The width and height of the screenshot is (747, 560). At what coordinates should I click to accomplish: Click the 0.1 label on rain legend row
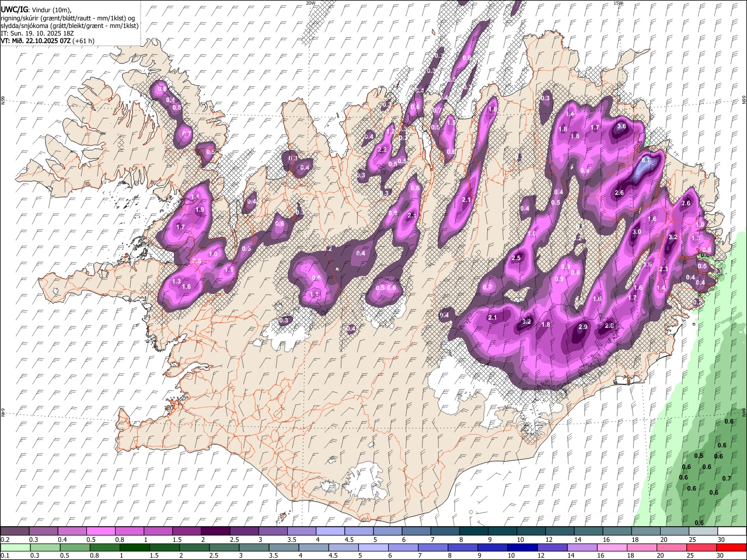click(5, 556)
